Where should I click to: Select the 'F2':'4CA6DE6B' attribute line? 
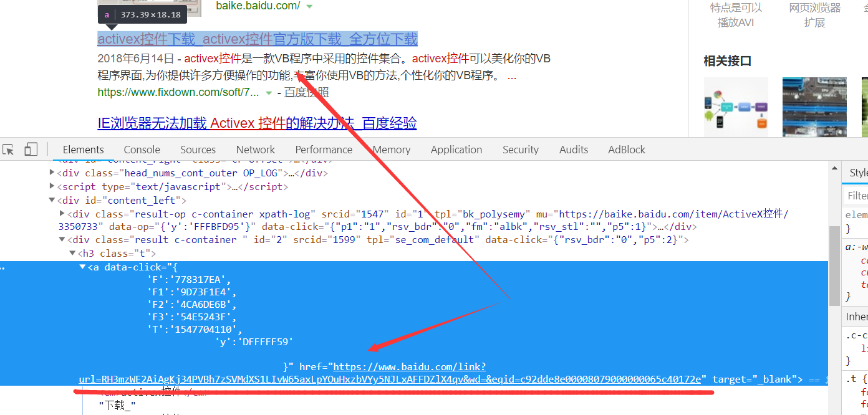[x=192, y=304]
